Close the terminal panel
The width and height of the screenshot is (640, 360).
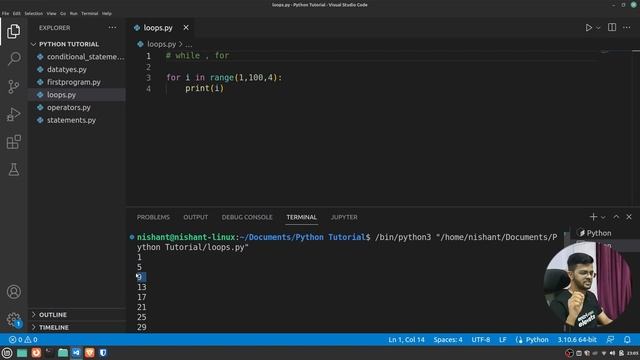point(629,217)
